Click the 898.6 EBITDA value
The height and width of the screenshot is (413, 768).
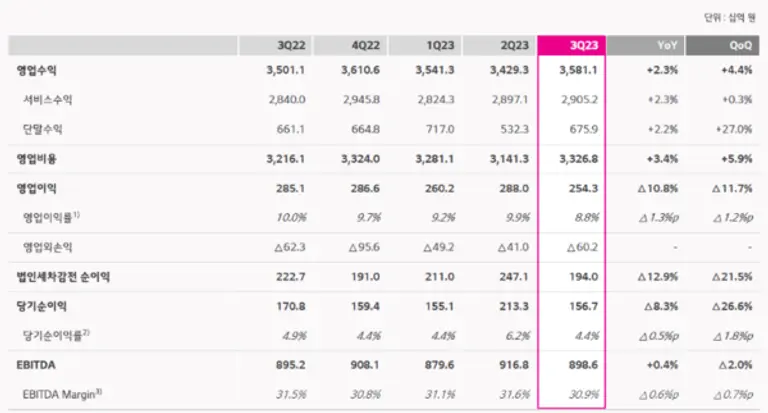(x=583, y=364)
